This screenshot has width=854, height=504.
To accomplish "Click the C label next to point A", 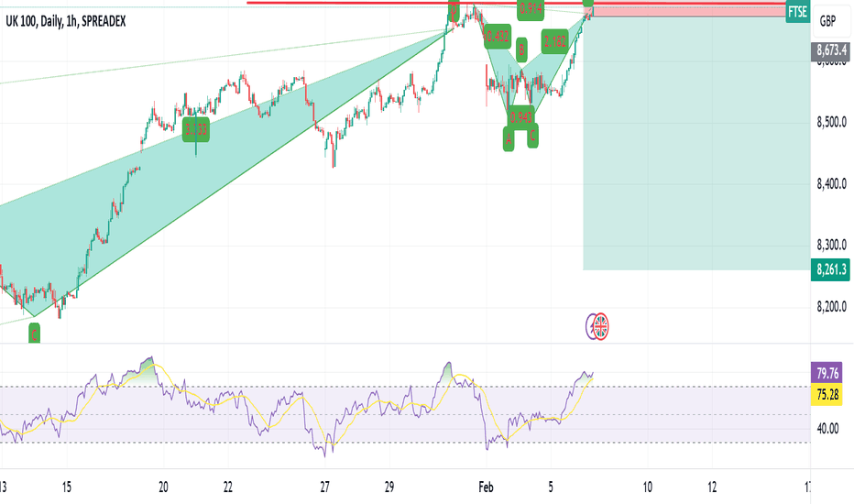I will [532, 136].
